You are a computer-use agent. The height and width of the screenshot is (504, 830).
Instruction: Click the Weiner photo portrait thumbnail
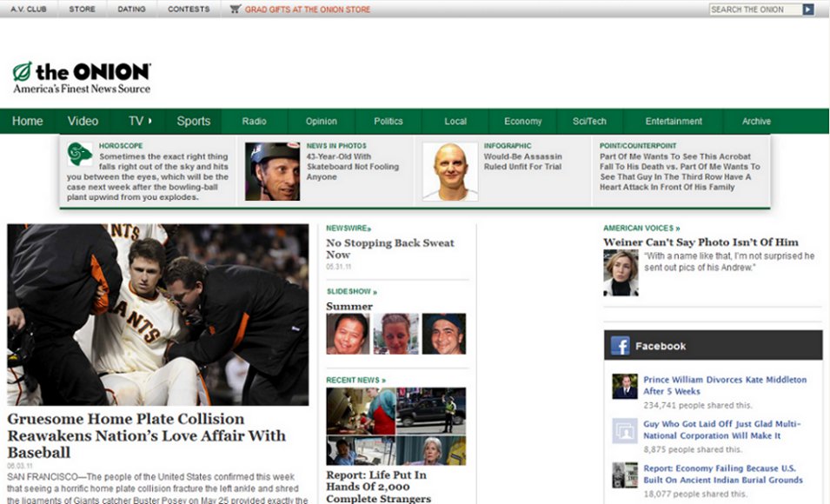click(x=621, y=269)
